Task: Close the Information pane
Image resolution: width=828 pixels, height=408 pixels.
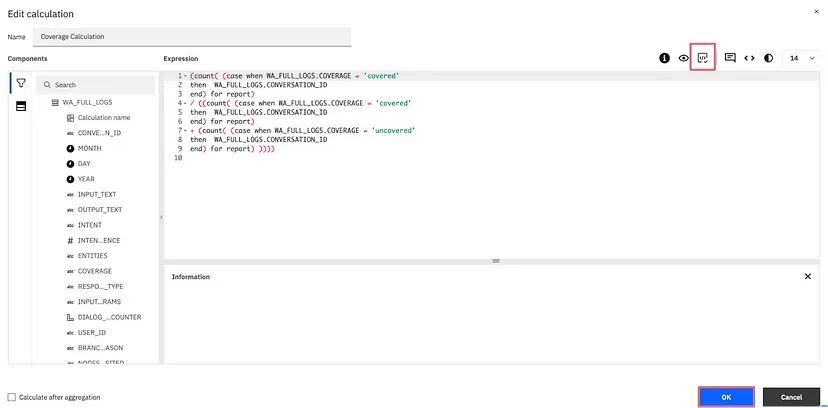Action: coord(807,276)
